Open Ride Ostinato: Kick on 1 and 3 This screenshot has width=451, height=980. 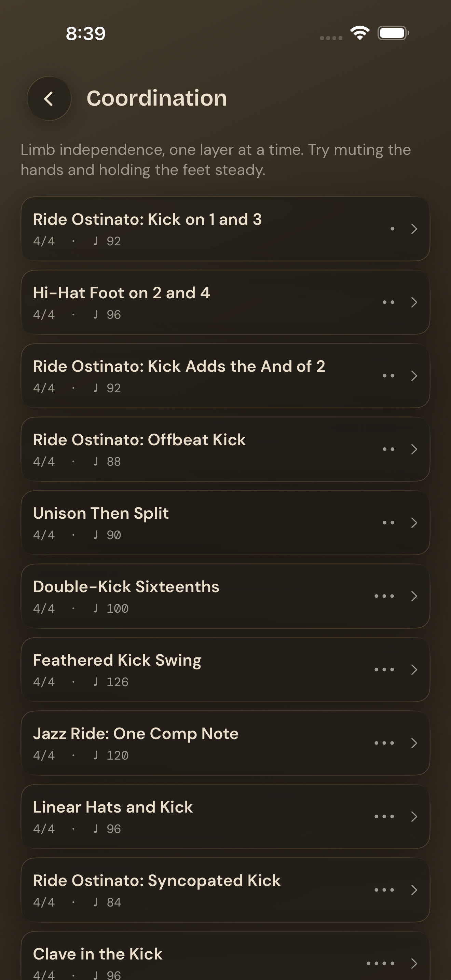coord(225,229)
